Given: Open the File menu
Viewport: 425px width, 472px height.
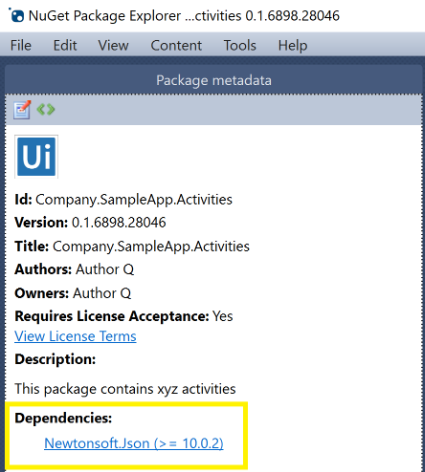Looking at the screenshot, I should (x=21, y=45).
